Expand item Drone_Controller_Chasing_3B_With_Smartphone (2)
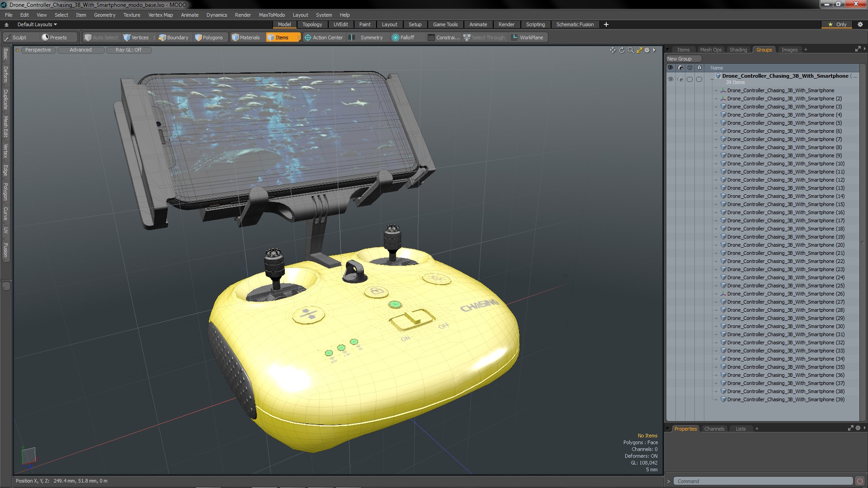 (717, 99)
